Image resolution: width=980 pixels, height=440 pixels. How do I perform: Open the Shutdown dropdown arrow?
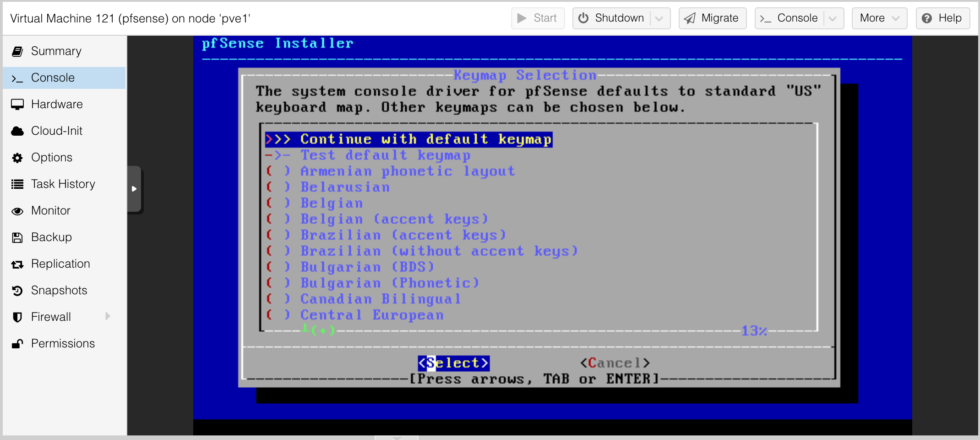coord(659,18)
